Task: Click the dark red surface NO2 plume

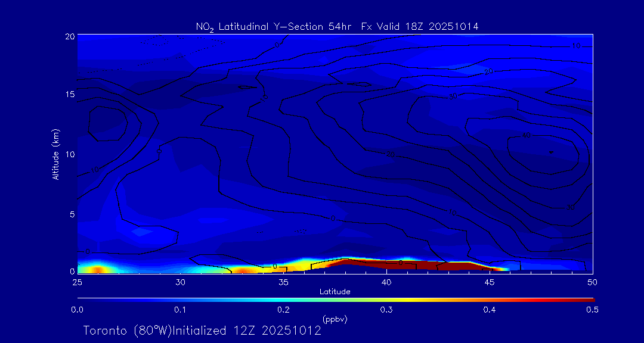Action: click(405, 264)
